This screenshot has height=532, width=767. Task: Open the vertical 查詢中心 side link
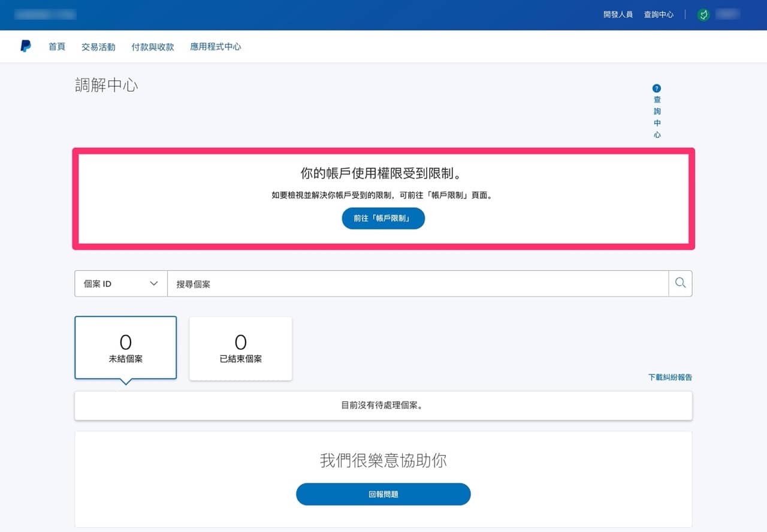pos(657,117)
